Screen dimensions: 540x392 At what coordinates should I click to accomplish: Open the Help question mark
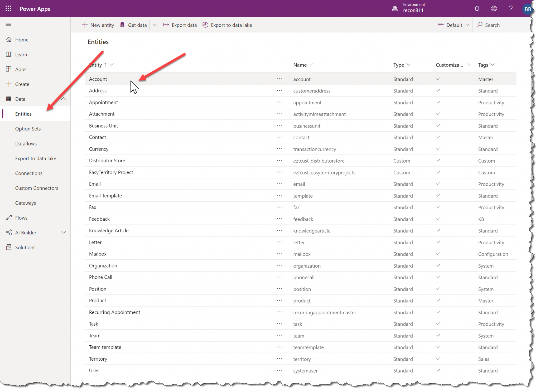pyautogui.click(x=511, y=8)
